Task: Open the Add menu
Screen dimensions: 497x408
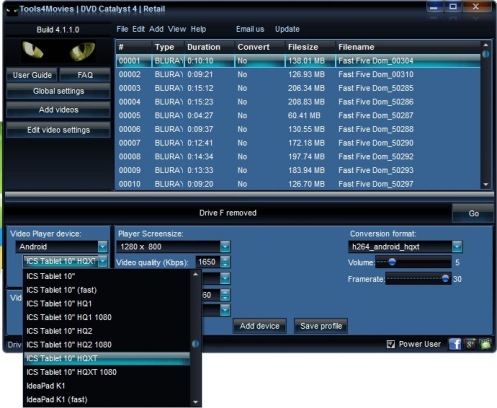Action: point(156,29)
